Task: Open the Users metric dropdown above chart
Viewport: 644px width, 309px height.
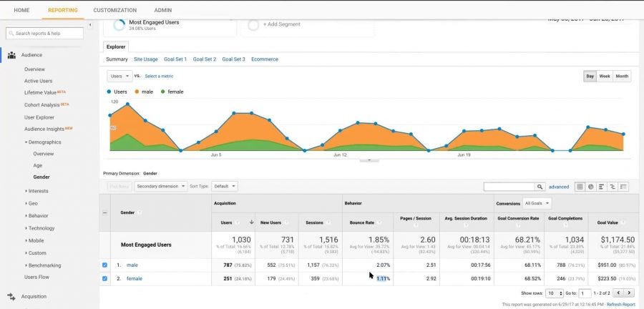Action: coord(119,77)
